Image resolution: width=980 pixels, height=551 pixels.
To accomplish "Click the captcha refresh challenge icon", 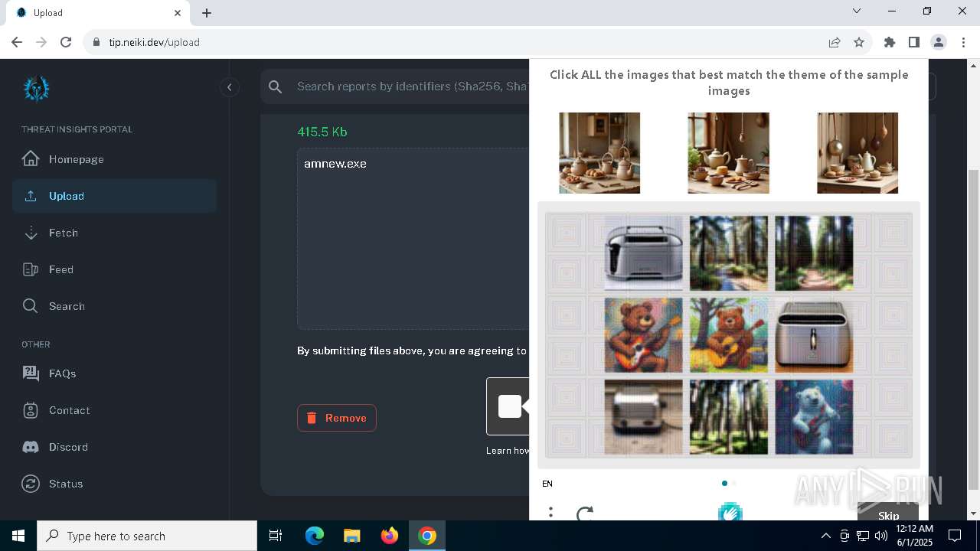I will (585, 513).
